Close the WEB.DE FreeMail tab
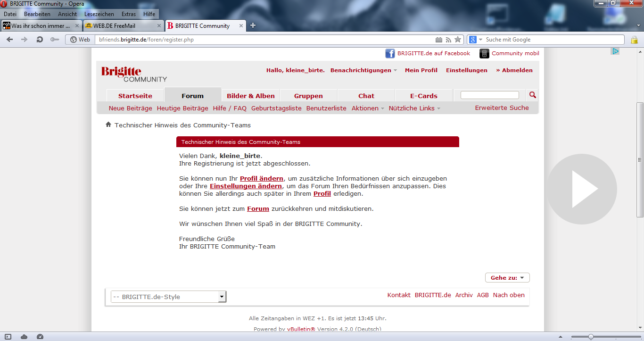Image resolution: width=644 pixels, height=341 pixels. tap(159, 25)
